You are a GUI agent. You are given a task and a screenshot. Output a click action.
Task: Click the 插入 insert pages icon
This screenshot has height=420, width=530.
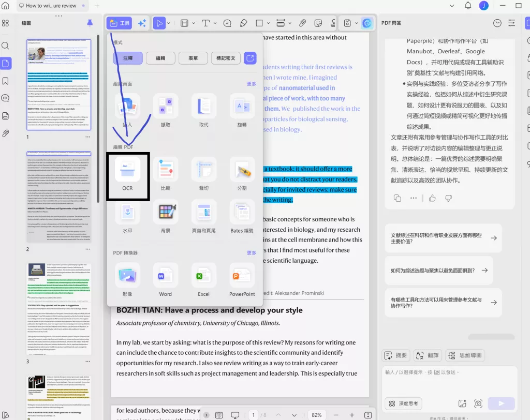(127, 106)
